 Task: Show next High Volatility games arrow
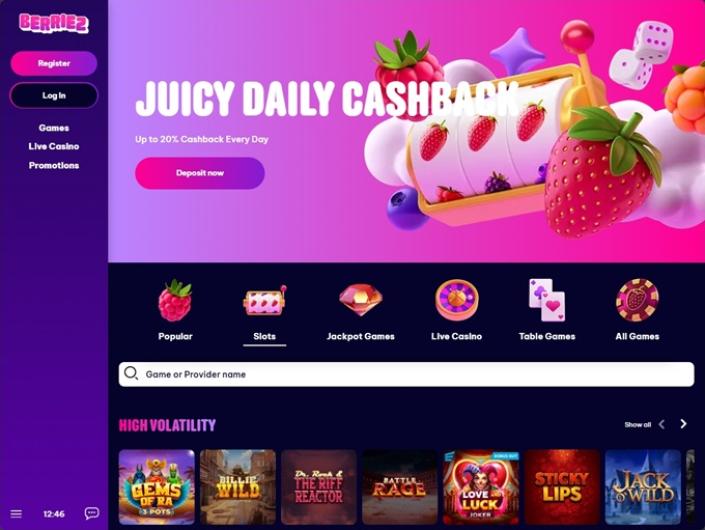[x=683, y=424]
